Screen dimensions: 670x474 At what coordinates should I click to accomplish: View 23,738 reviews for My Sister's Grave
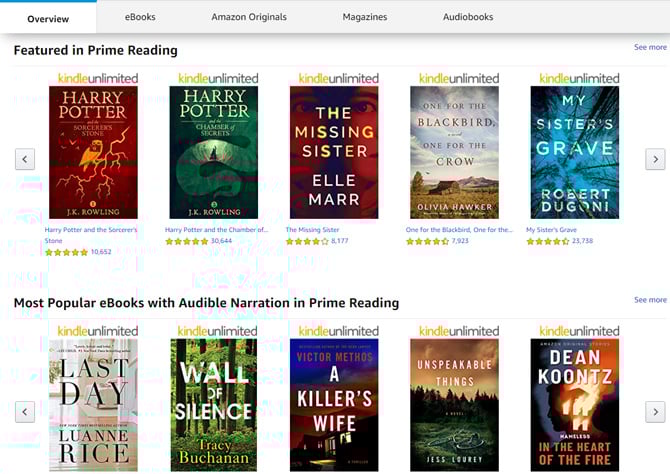(x=582, y=241)
